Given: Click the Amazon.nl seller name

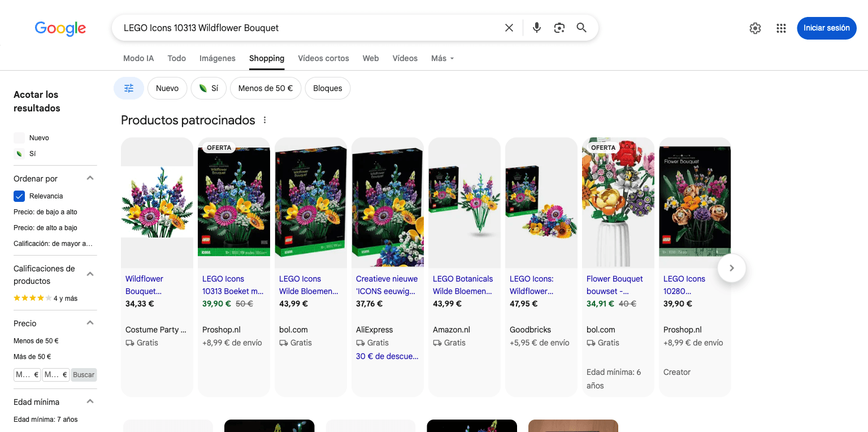Looking at the screenshot, I should tap(452, 330).
